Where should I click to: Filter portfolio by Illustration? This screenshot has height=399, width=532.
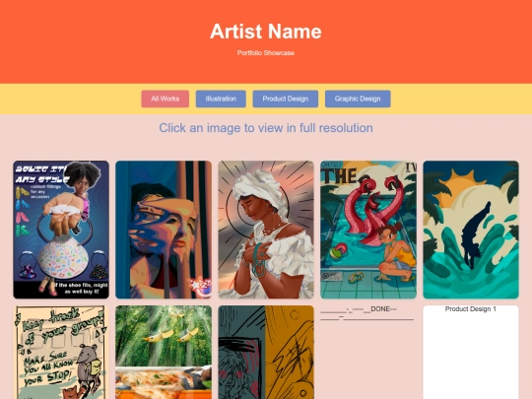click(x=221, y=99)
